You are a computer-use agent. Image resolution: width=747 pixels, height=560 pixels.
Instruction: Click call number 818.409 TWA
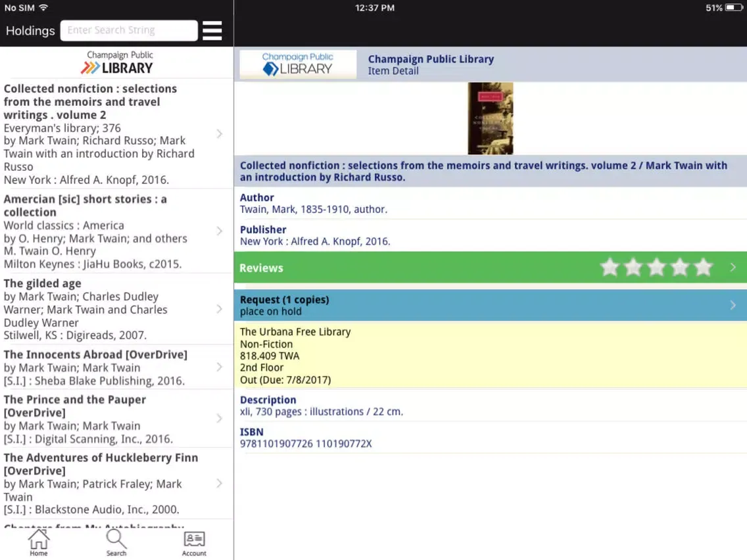270,356
